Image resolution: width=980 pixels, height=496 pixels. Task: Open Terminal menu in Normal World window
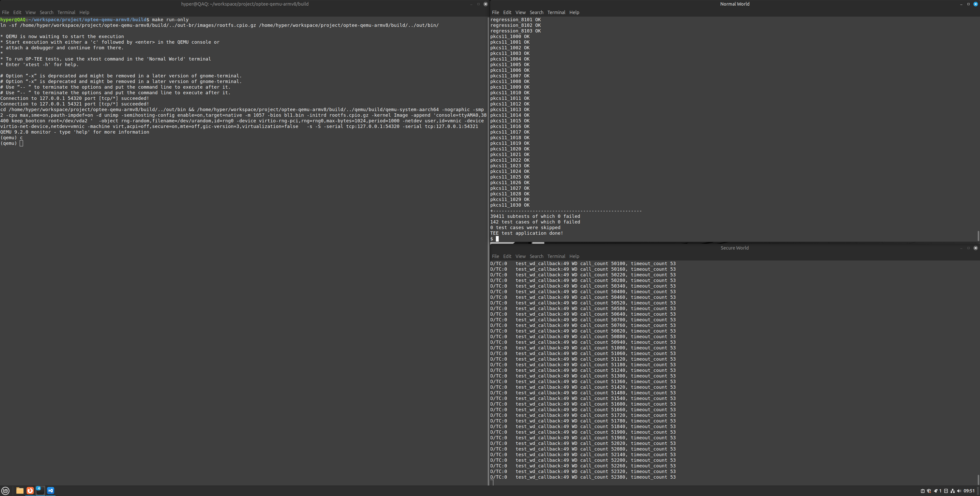click(556, 13)
